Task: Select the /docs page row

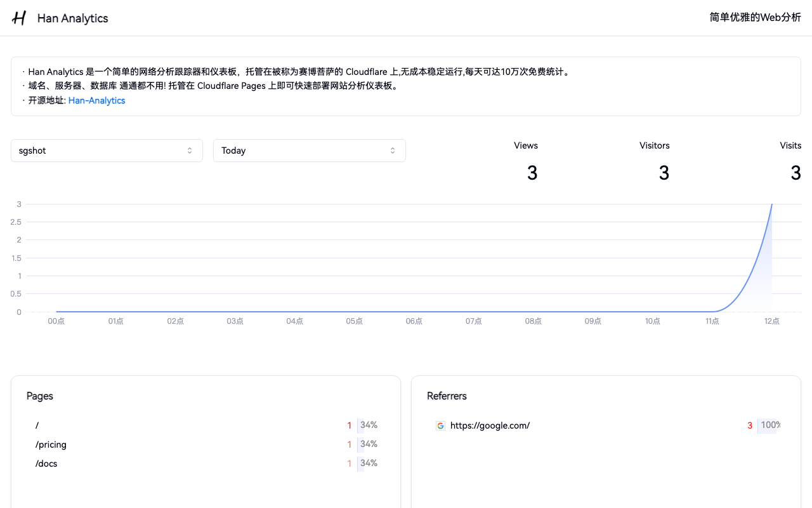Action: tap(206, 464)
